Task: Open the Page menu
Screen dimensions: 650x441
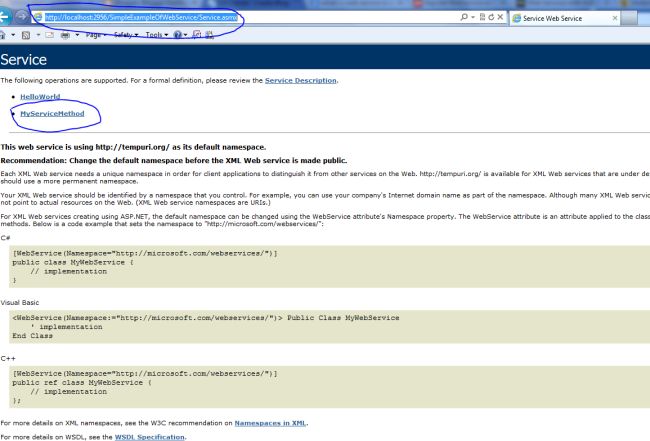Action: 95,35
